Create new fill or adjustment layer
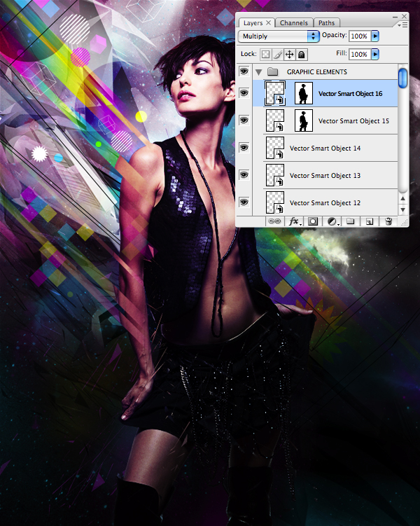 click(x=332, y=221)
